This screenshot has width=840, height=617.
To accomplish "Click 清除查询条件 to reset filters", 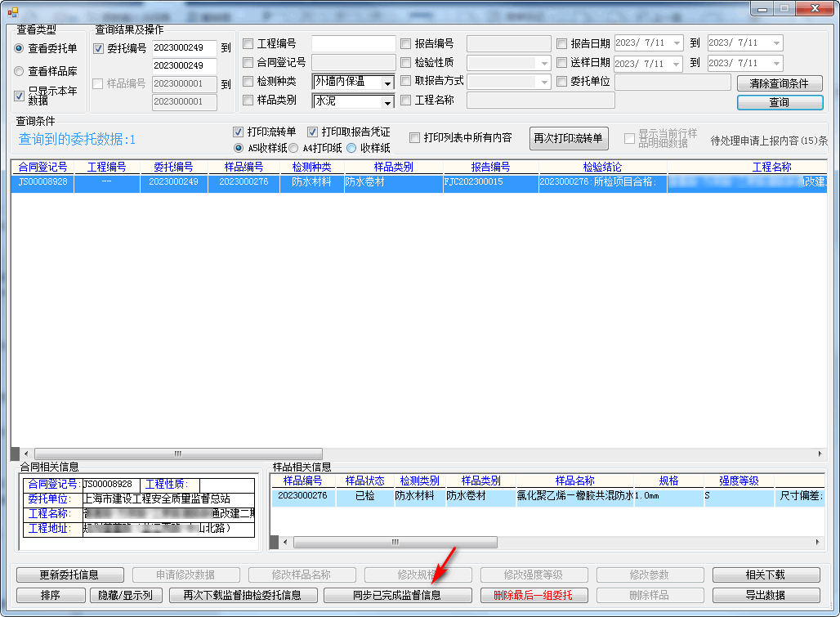I will point(779,83).
